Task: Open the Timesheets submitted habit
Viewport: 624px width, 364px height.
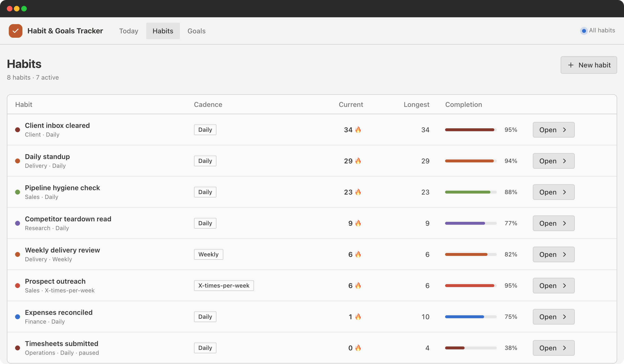Action: (x=553, y=348)
